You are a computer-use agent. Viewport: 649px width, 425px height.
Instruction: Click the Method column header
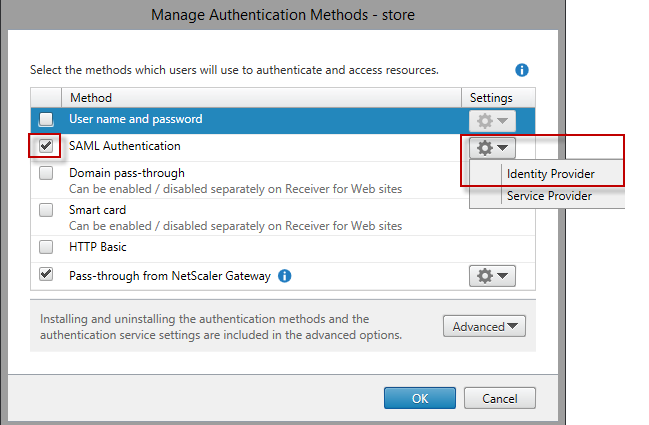[x=90, y=98]
